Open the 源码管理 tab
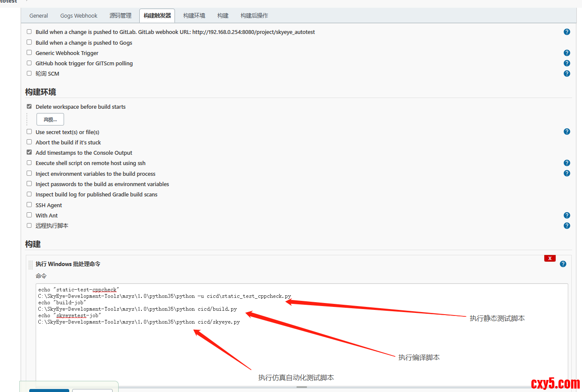The height and width of the screenshot is (392, 582). pyautogui.click(x=120, y=15)
